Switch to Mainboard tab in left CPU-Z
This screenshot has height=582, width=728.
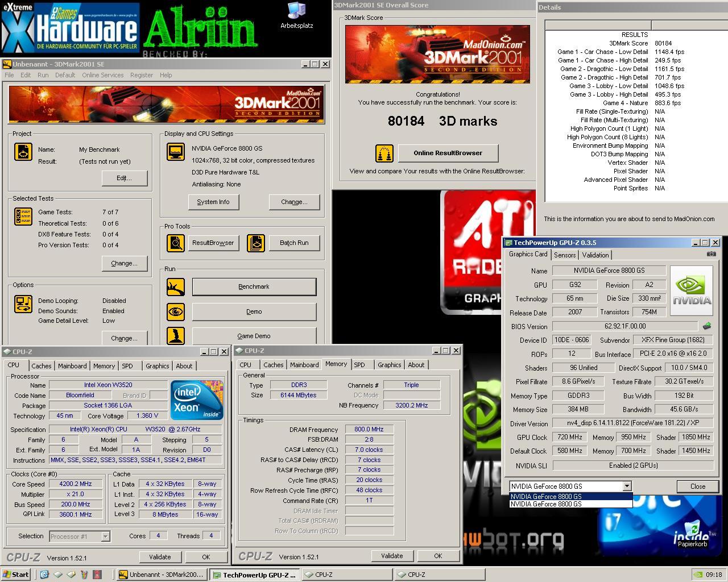pyautogui.click(x=72, y=366)
